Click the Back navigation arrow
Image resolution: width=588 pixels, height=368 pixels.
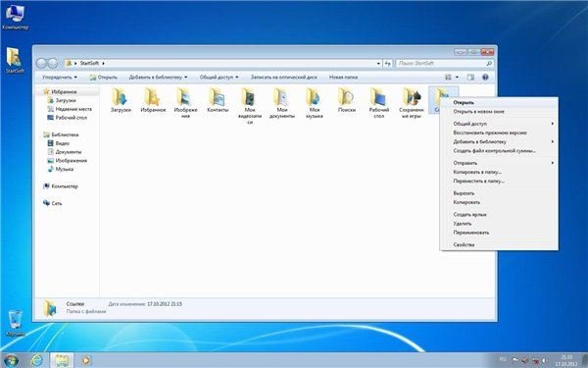(41, 64)
